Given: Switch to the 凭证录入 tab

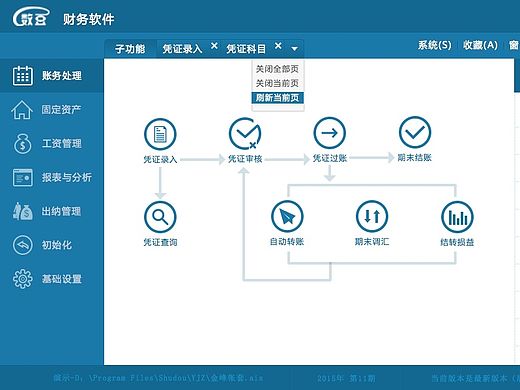Looking at the screenshot, I should point(182,49).
